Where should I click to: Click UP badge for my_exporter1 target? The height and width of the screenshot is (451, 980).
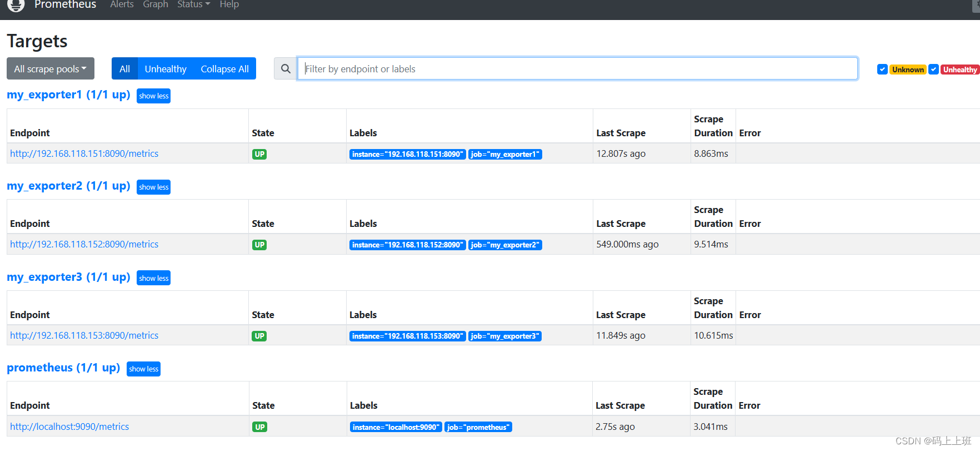259,154
